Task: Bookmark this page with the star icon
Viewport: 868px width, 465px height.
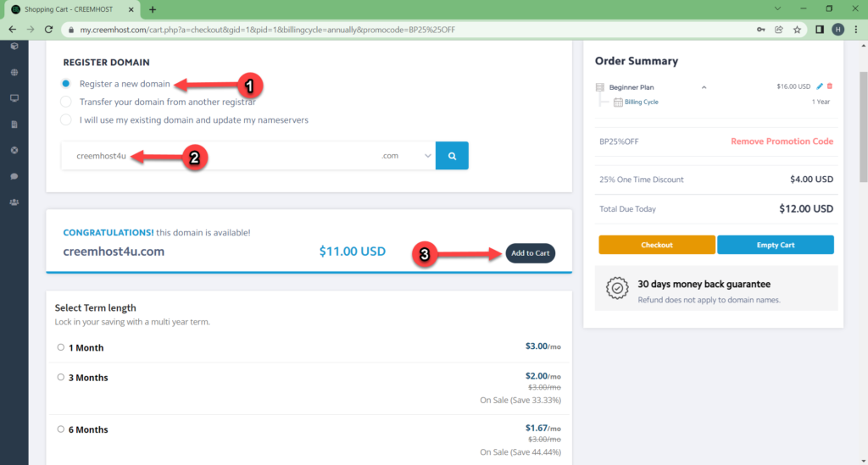Action: [797, 30]
